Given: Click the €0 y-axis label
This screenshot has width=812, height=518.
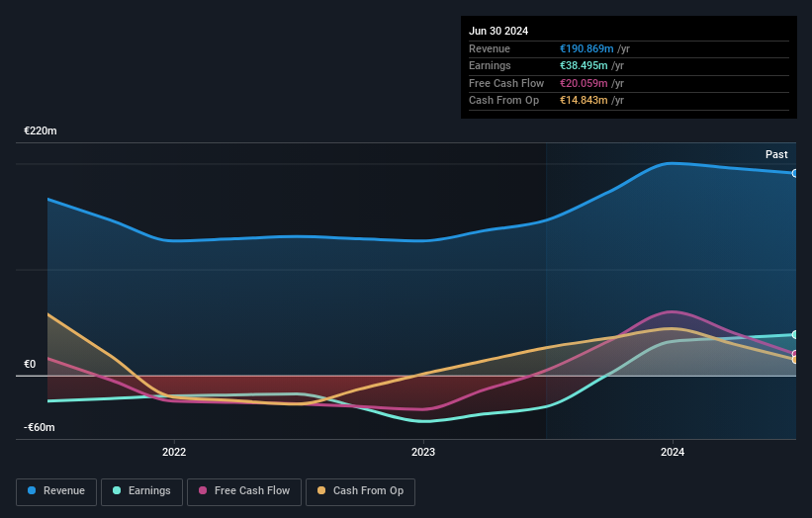Looking at the screenshot, I should pyautogui.click(x=30, y=365).
